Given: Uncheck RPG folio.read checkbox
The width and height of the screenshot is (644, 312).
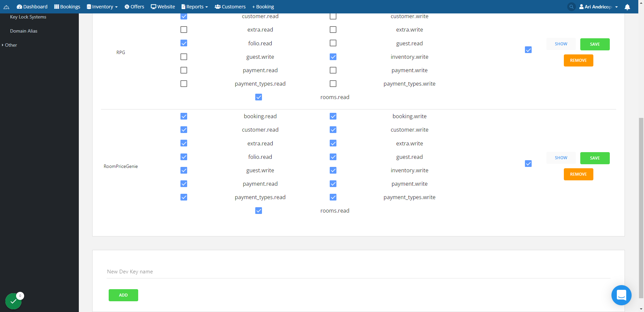Looking at the screenshot, I should click(184, 43).
